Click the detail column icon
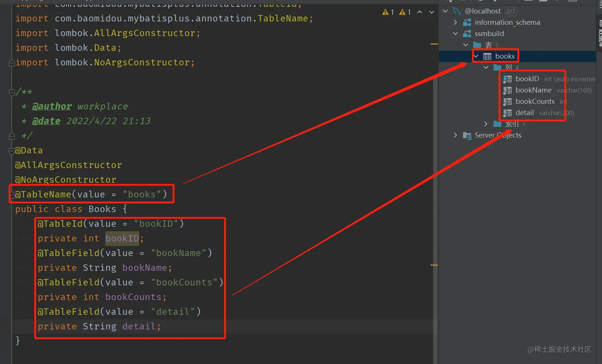The height and width of the screenshot is (364, 602). pos(507,113)
